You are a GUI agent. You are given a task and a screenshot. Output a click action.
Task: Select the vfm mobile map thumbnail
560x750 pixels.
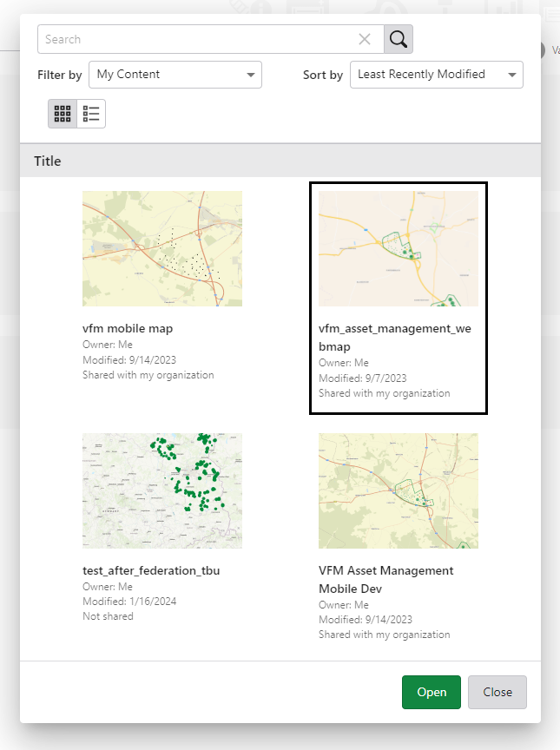[162, 248]
